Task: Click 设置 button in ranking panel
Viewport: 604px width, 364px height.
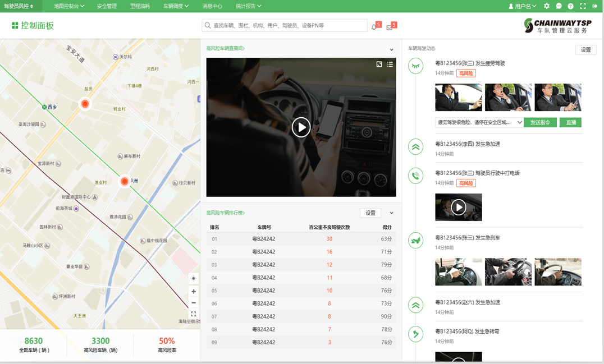Action: pyautogui.click(x=370, y=213)
